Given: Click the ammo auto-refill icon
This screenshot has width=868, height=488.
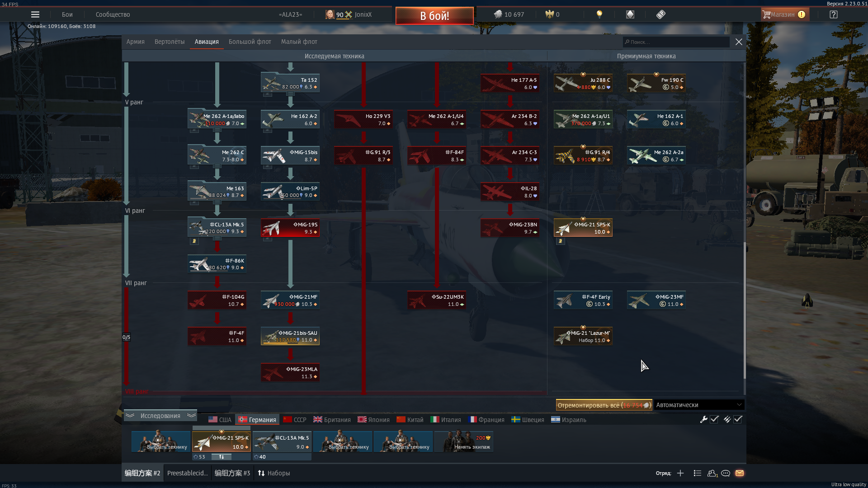Looking at the screenshot, I should pos(727,419).
